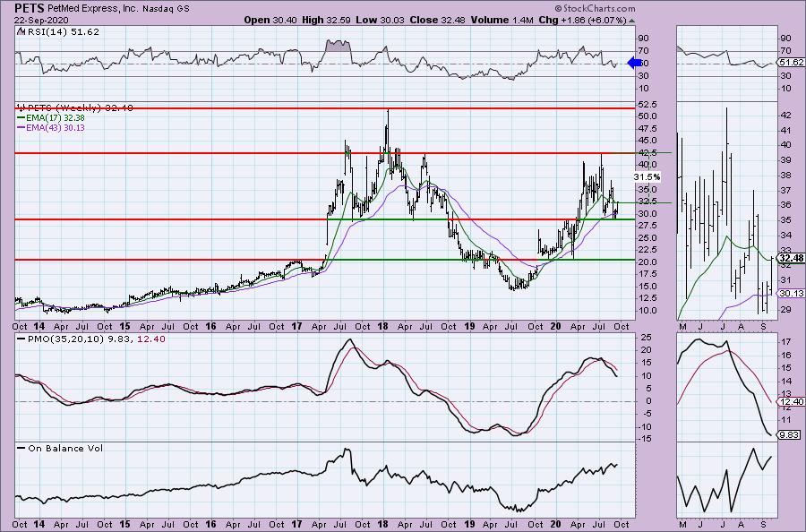Click the 12.5 price axis label
Viewport: 806px width, 532px height.
tap(647, 298)
